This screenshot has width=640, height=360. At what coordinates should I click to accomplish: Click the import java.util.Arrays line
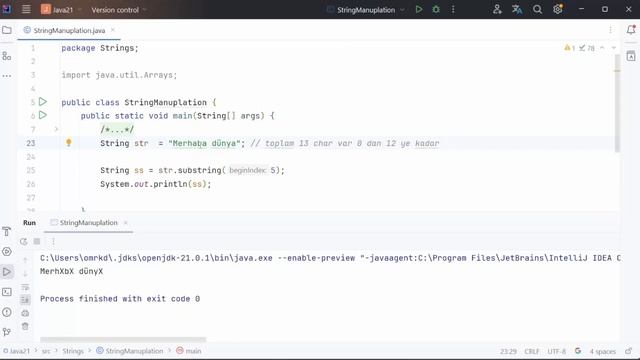pos(119,75)
